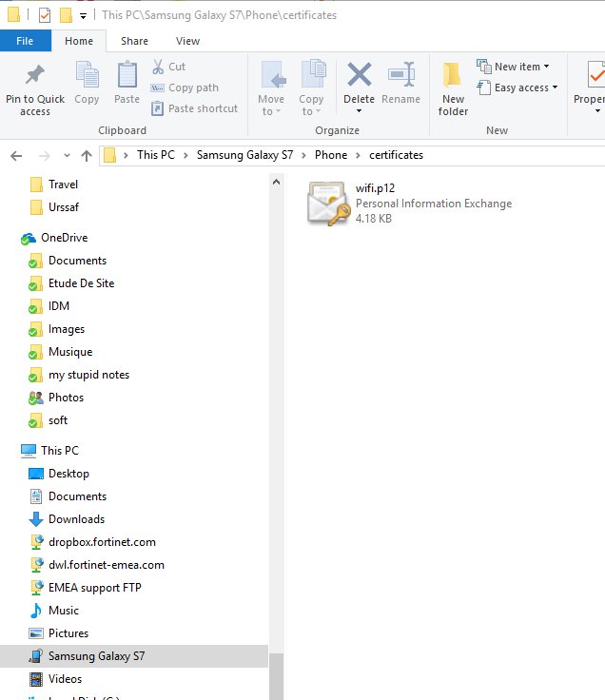The height and width of the screenshot is (700, 605).
Task: Click the Paste clipboard icon
Action: [127, 74]
